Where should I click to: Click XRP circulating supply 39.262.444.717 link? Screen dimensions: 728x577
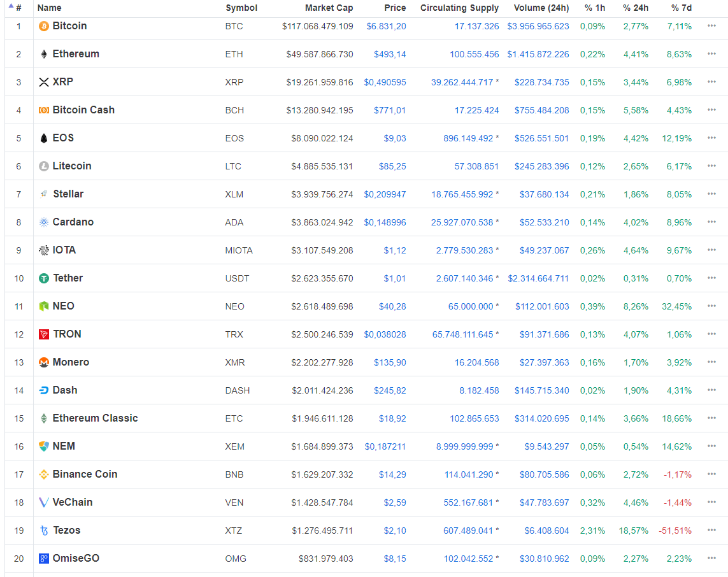click(462, 82)
